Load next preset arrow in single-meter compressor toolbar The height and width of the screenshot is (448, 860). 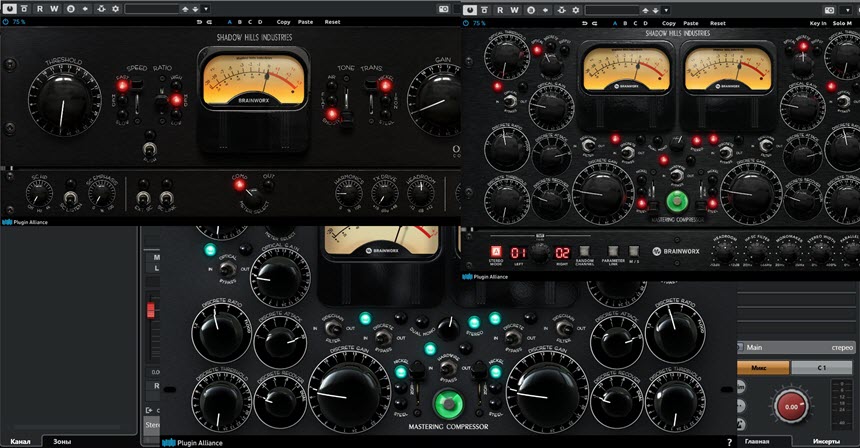[195, 9]
